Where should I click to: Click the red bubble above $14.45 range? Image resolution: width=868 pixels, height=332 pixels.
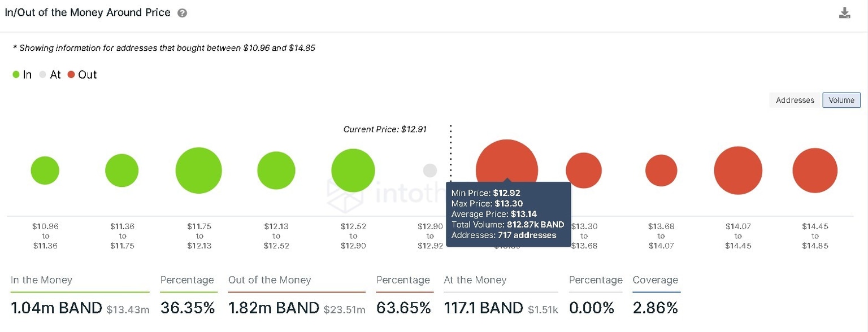[x=814, y=170]
